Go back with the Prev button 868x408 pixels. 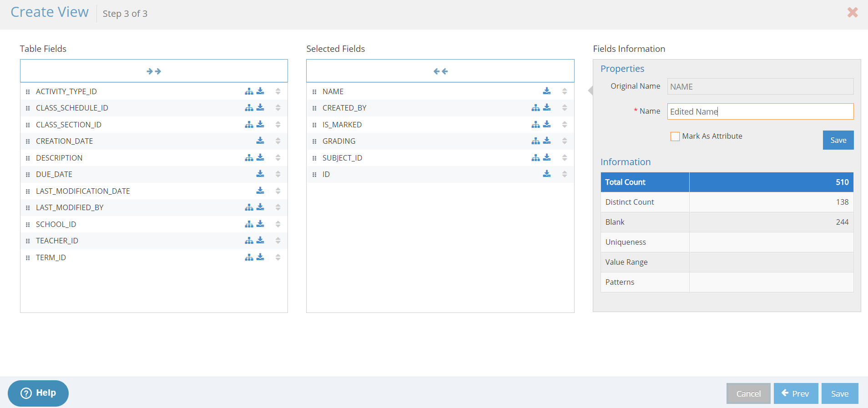pos(796,393)
